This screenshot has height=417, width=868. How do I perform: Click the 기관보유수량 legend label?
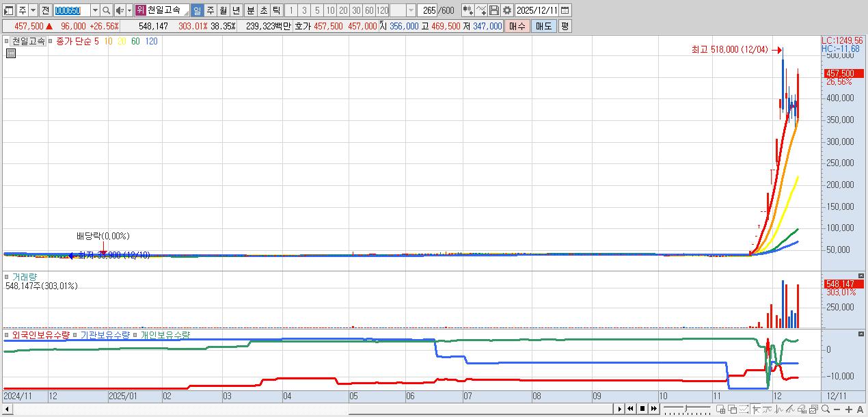pos(106,335)
